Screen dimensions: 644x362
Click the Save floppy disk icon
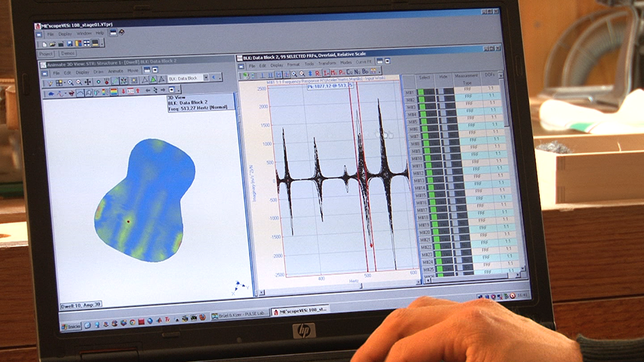[x=70, y=44]
